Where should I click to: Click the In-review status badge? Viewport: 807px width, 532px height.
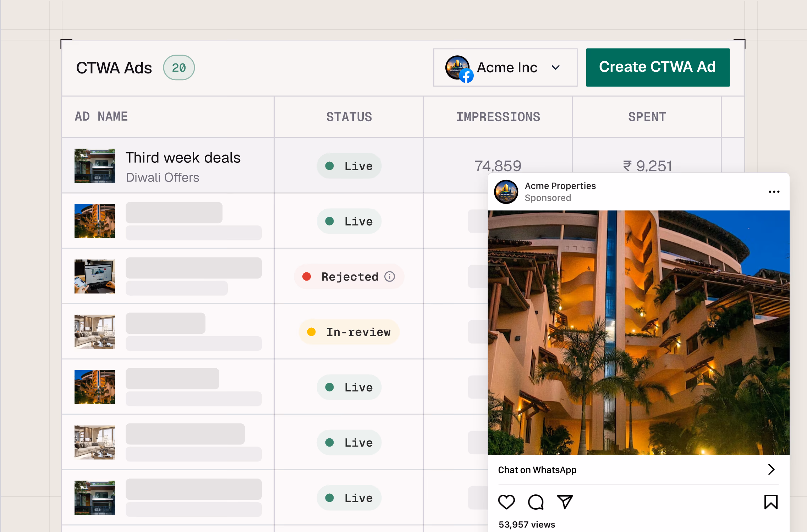tap(349, 332)
